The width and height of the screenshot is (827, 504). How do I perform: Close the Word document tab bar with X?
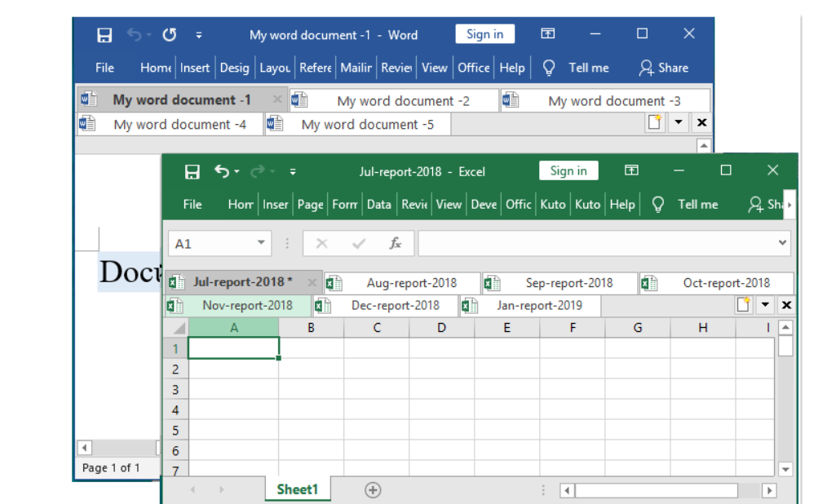701,122
